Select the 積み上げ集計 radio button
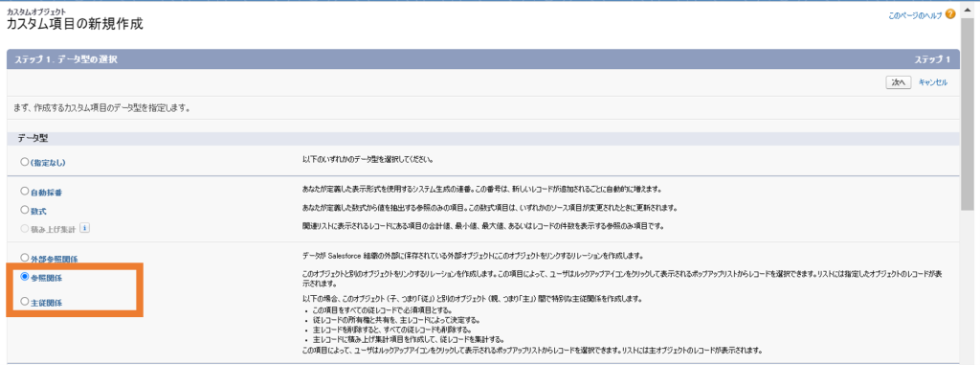The height and width of the screenshot is (365, 980). [24, 229]
